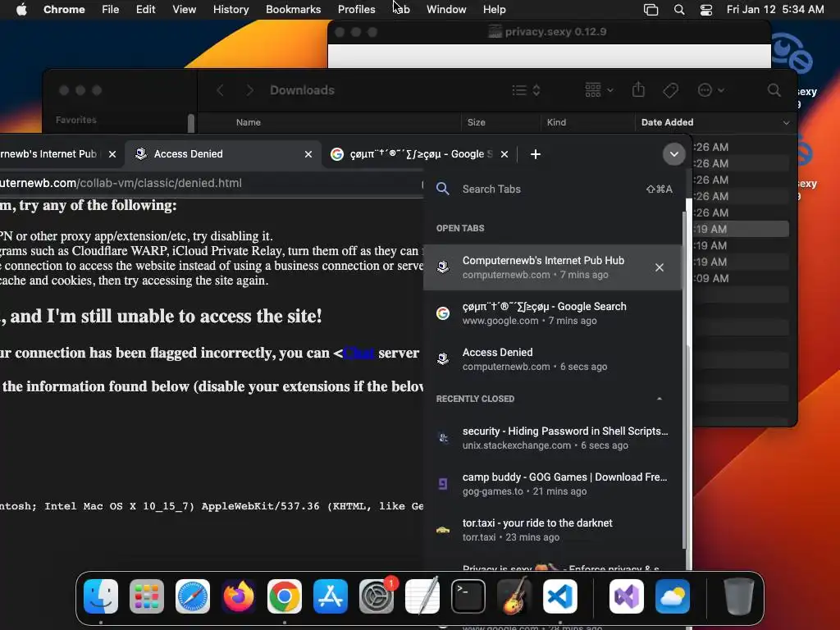This screenshot has height=630, width=840.
Task: Open the Finder list view options dropdown
Action: point(526,90)
